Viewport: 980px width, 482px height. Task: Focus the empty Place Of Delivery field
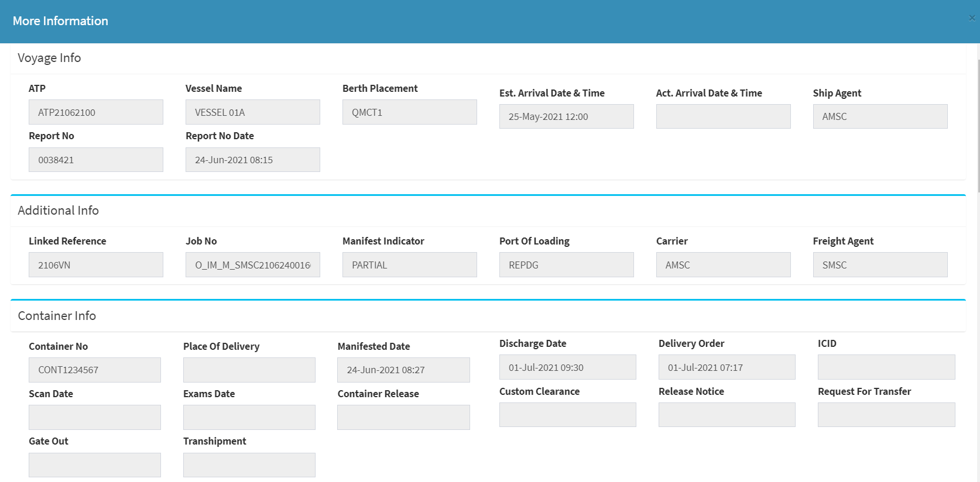pos(249,370)
